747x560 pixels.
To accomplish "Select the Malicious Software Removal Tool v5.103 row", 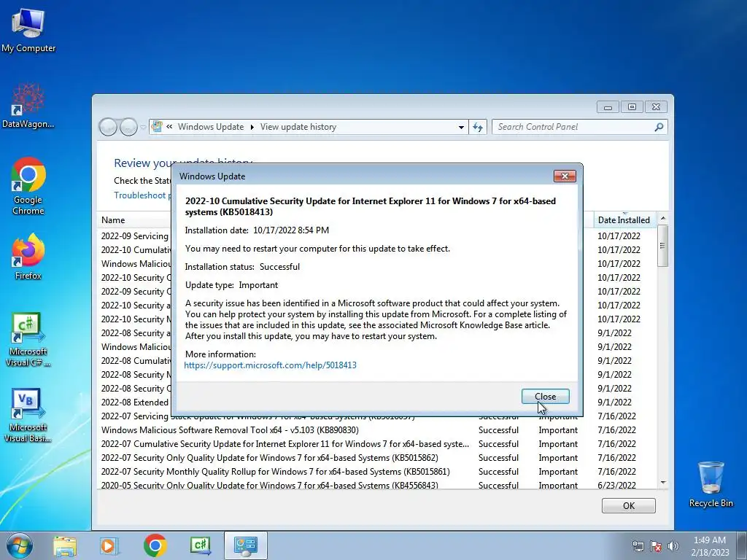I will (377, 430).
